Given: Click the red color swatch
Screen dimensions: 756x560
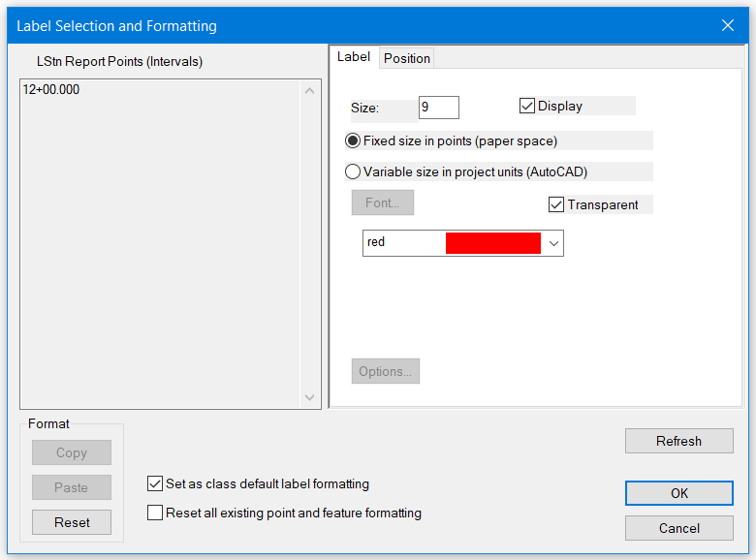Looking at the screenshot, I should click(x=492, y=243).
